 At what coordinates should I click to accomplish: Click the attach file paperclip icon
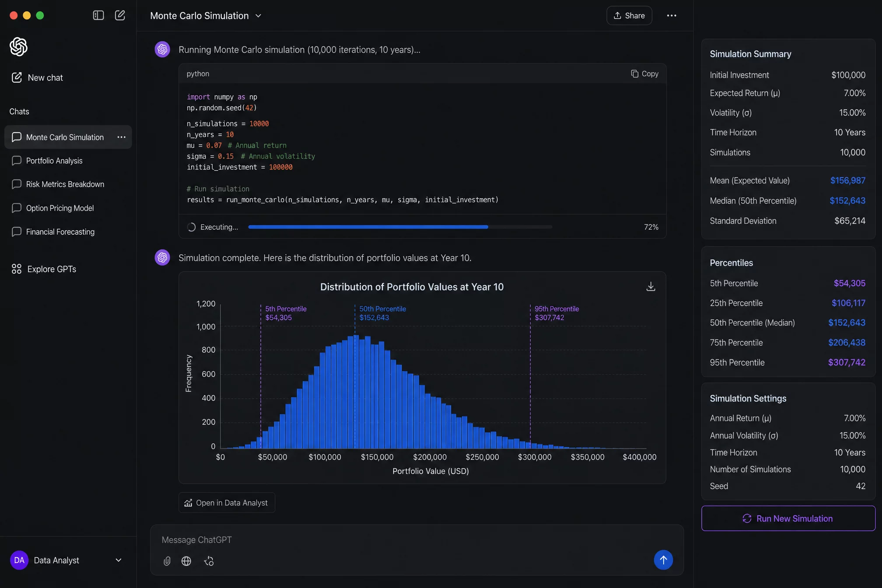point(167,561)
